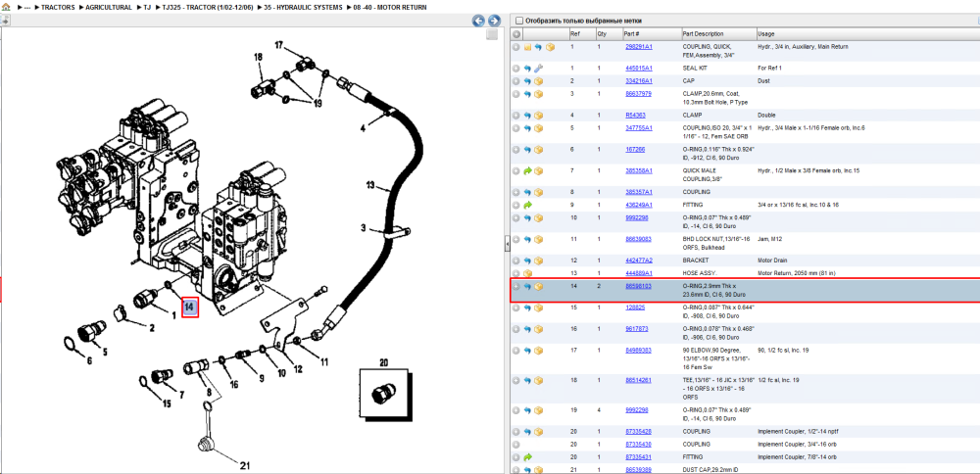Click the box icon for O-RING 167266
Image resolution: width=980 pixels, height=474 pixels.
[539, 150]
